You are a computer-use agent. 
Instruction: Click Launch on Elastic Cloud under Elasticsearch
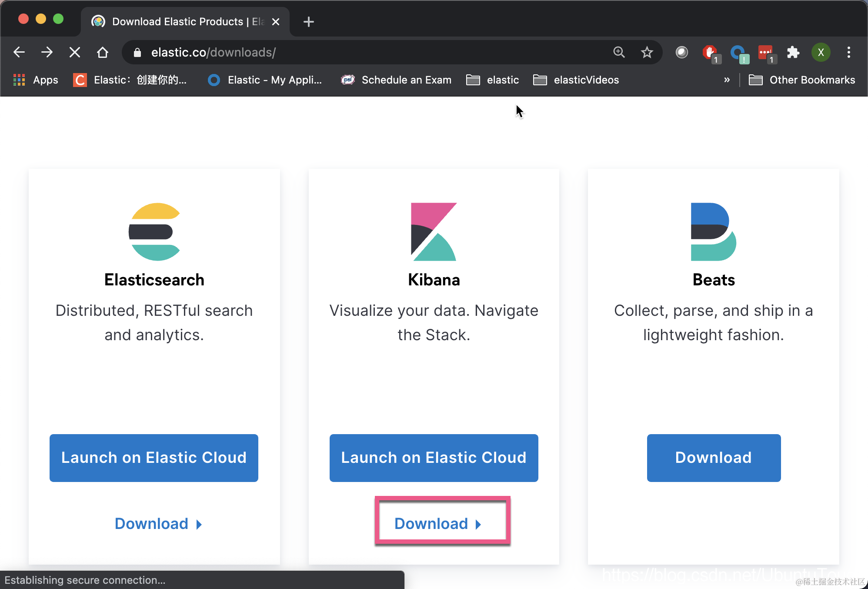154,458
